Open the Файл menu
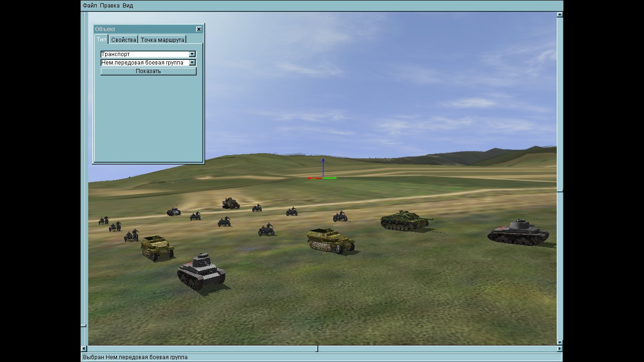This screenshot has height=362, width=644. click(90, 6)
